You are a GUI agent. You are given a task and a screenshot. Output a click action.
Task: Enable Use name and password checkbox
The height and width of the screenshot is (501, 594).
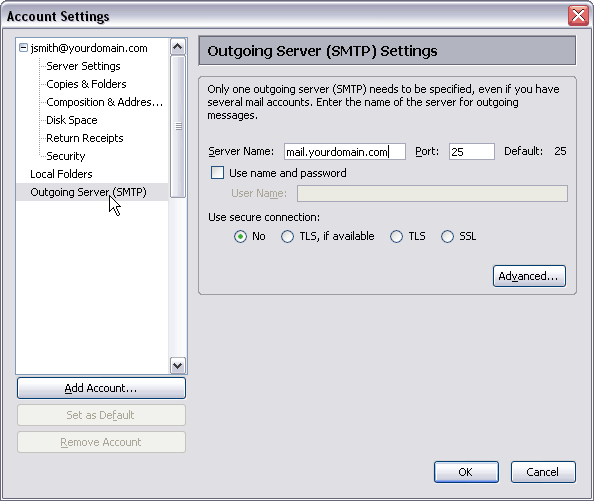click(217, 173)
